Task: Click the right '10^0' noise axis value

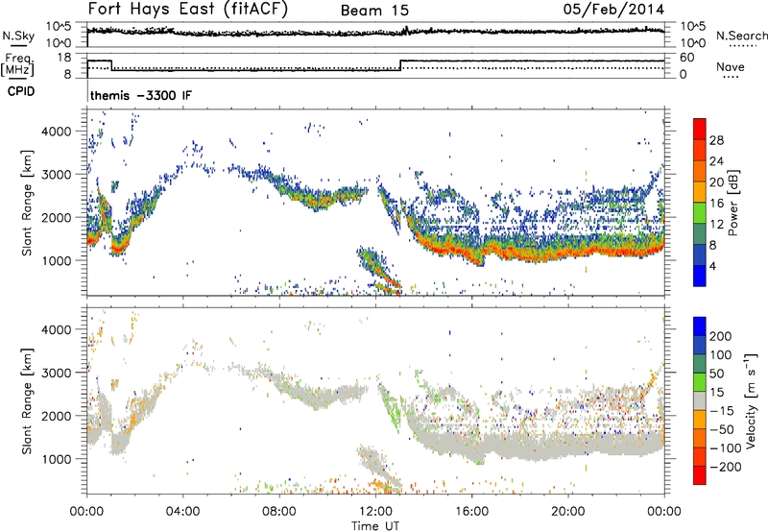Action: 692,43
